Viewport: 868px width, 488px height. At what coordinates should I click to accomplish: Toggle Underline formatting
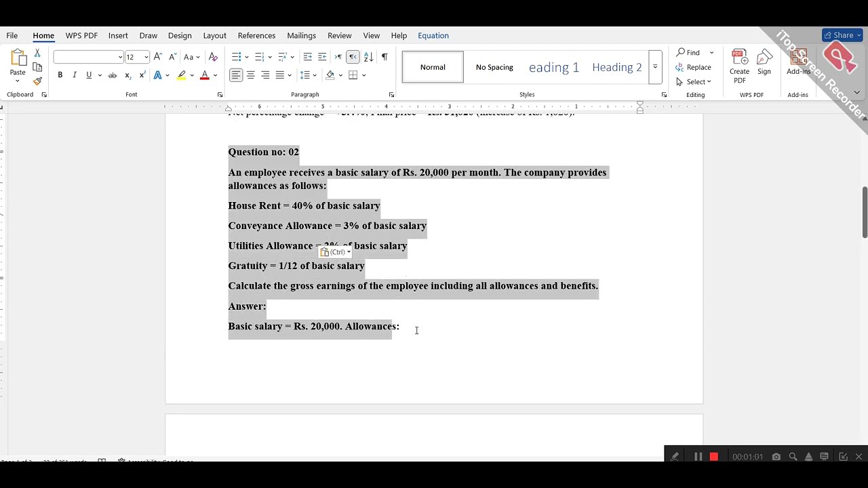coord(89,75)
